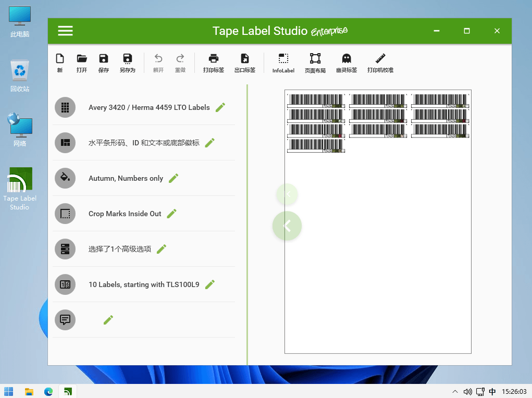
Task: Open printer calibration (打印机校准)
Action: tap(380, 63)
